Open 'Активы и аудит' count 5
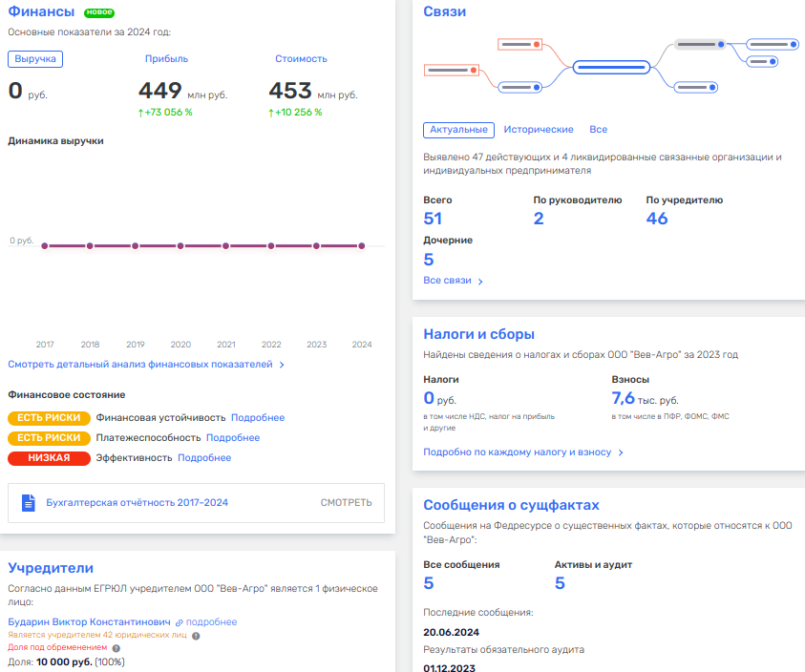This screenshot has height=672, width=805. (560, 583)
